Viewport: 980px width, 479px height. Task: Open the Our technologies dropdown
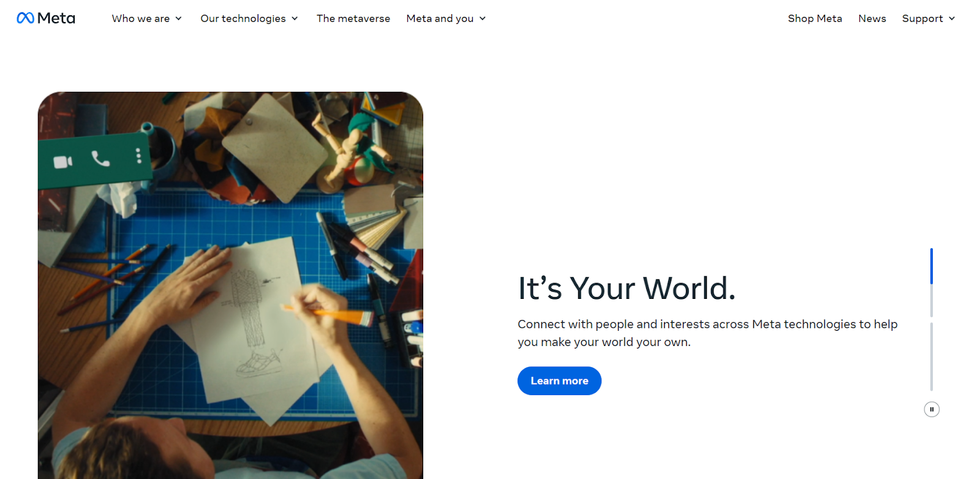click(249, 18)
